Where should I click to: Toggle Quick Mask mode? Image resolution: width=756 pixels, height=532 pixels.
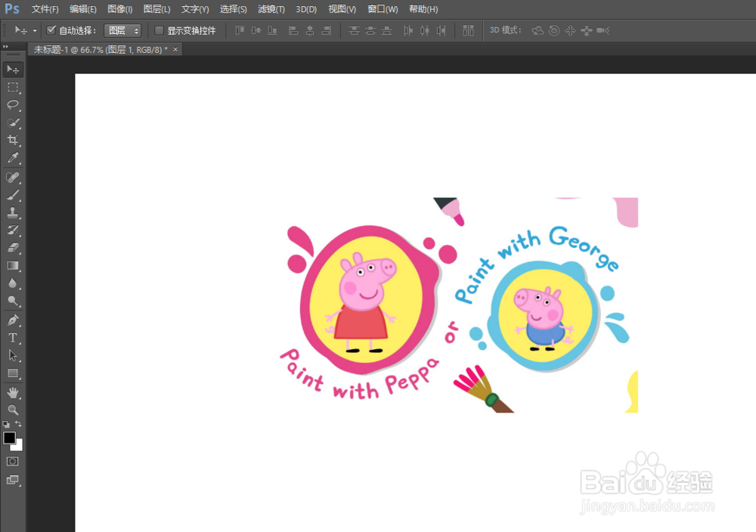(13, 461)
